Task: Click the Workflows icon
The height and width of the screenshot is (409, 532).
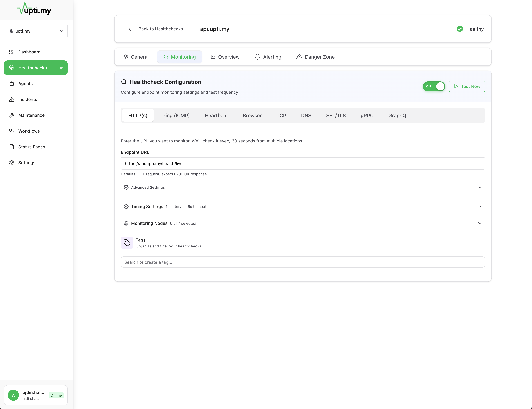Action: coord(12,131)
